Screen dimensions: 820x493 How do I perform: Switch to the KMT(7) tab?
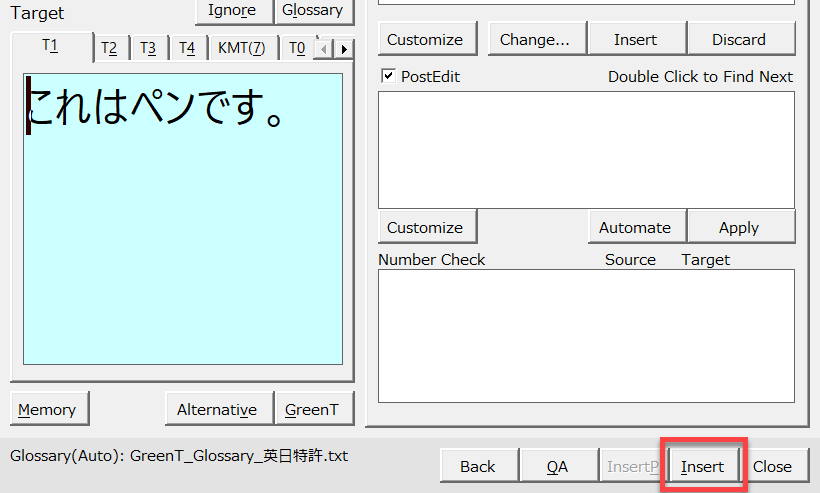pos(241,48)
